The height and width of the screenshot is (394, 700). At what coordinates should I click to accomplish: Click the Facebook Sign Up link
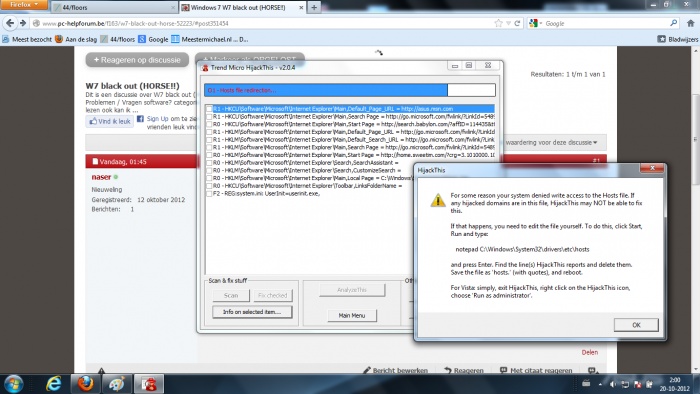[x=158, y=119]
